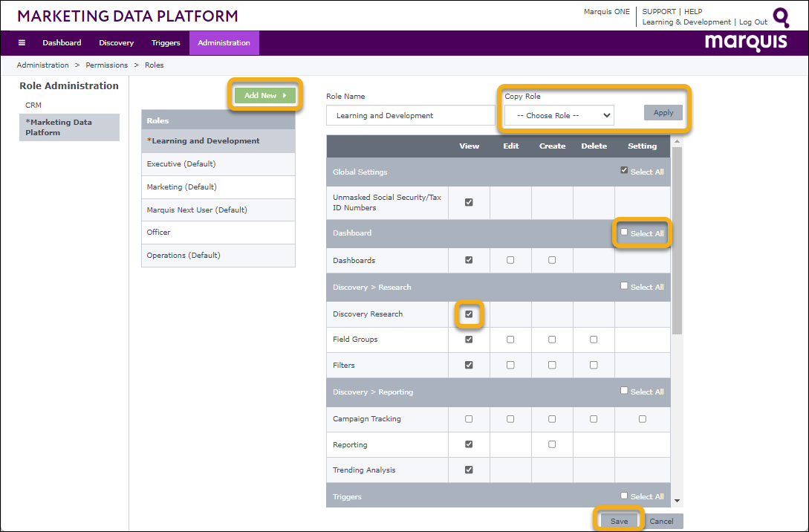Check Triggers Select All checkbox
The height and width of the screenshot is (532, 809).
point(624,496)
